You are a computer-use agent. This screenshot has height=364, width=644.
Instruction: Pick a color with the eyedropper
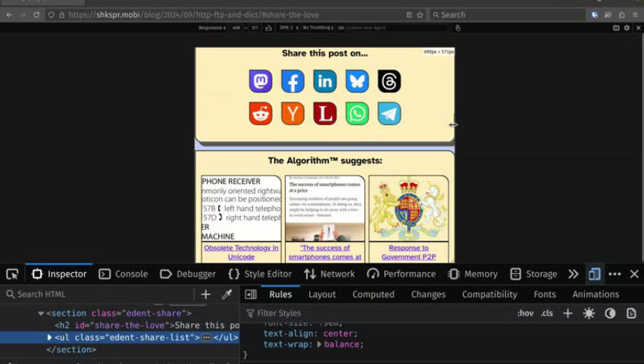coord(227,294)
